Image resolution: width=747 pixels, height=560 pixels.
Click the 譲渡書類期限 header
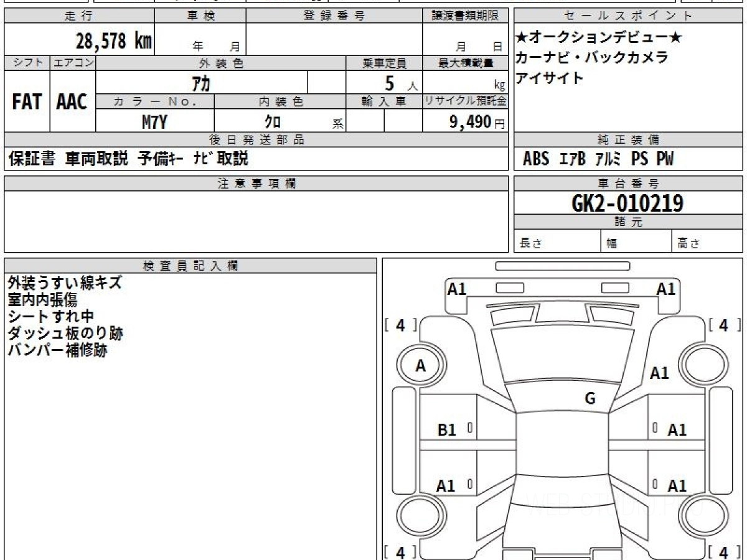pyautogui.click(x=465, y=16)
